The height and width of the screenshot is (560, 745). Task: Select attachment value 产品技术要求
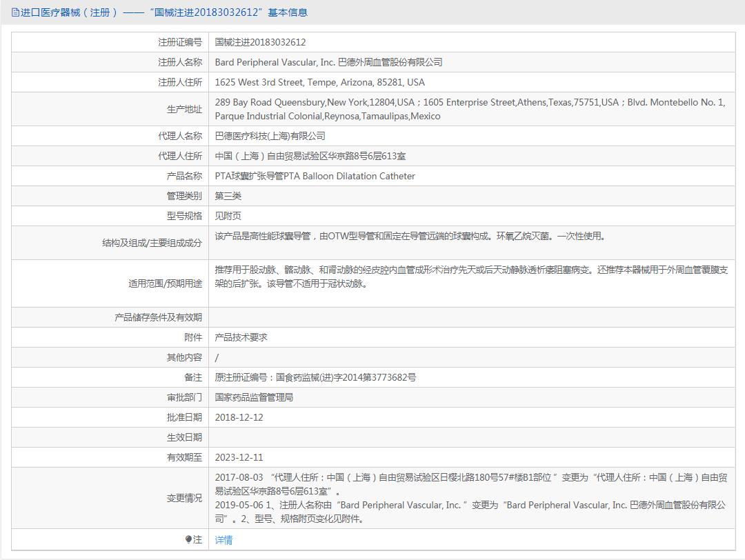[241, 337]
